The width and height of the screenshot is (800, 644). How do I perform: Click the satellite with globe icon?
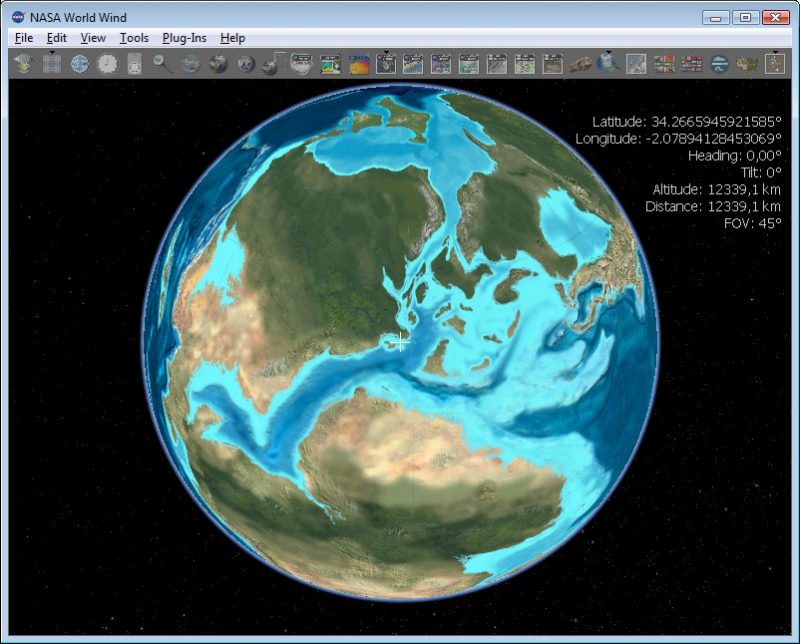click(273, 64)
